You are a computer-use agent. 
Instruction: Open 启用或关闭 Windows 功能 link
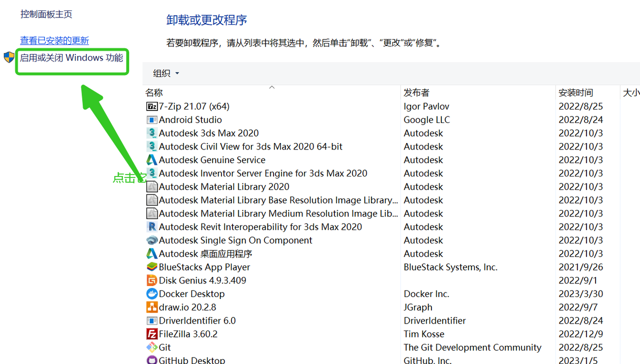pos(71,58)
